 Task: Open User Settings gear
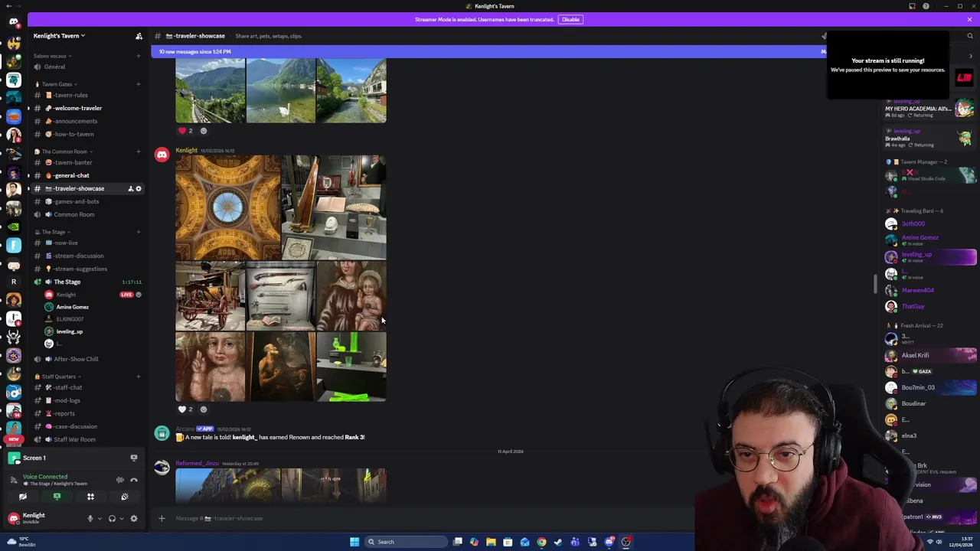pyautogui.click(x=133, y=519)
